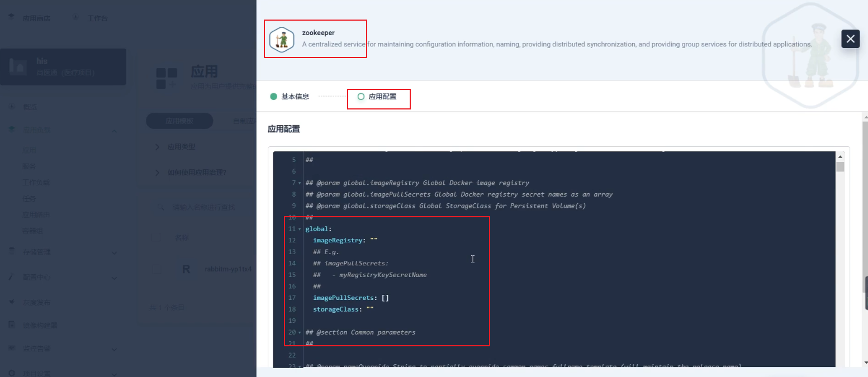This screenshot has width=868, height=377.
Task: Open 镜像构建器 in the sidebar
Action: (x=40, y=326)
